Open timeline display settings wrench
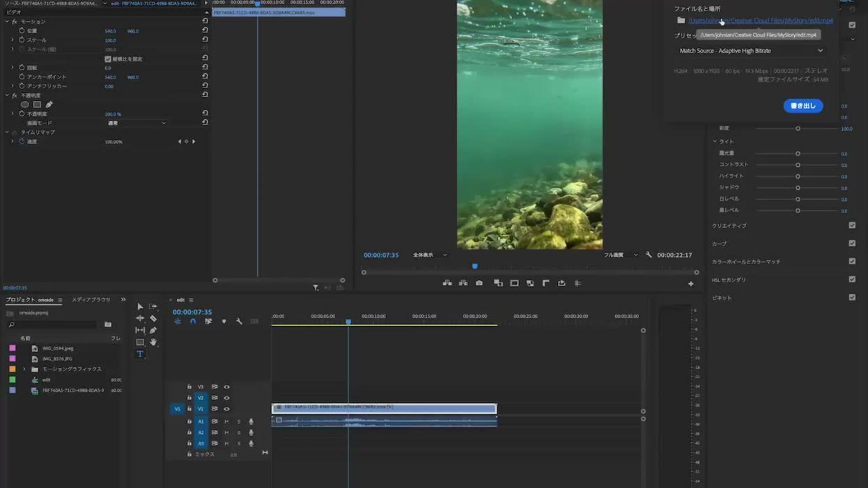Screen dimensions: 868x488 coord(239,321)
